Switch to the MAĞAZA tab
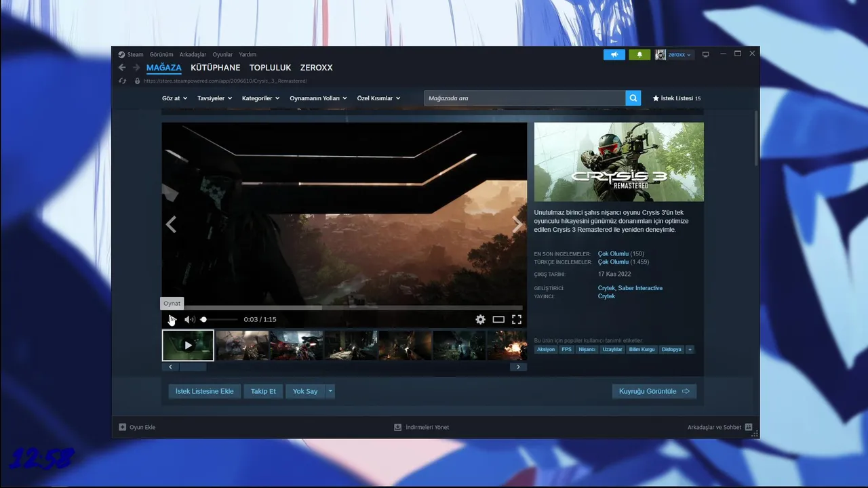This screenshot has width=868, height=488. click(164, 68)
